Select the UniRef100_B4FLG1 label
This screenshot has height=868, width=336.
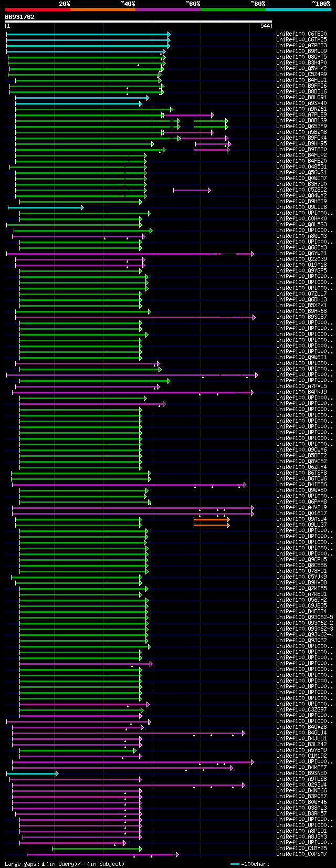[x=301, y=80]
